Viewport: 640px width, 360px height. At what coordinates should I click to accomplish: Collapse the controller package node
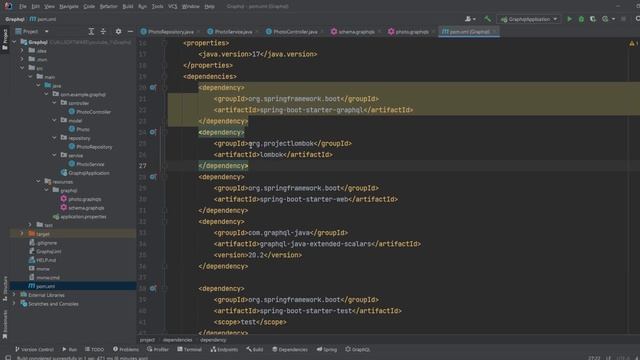tap(55, 103)
